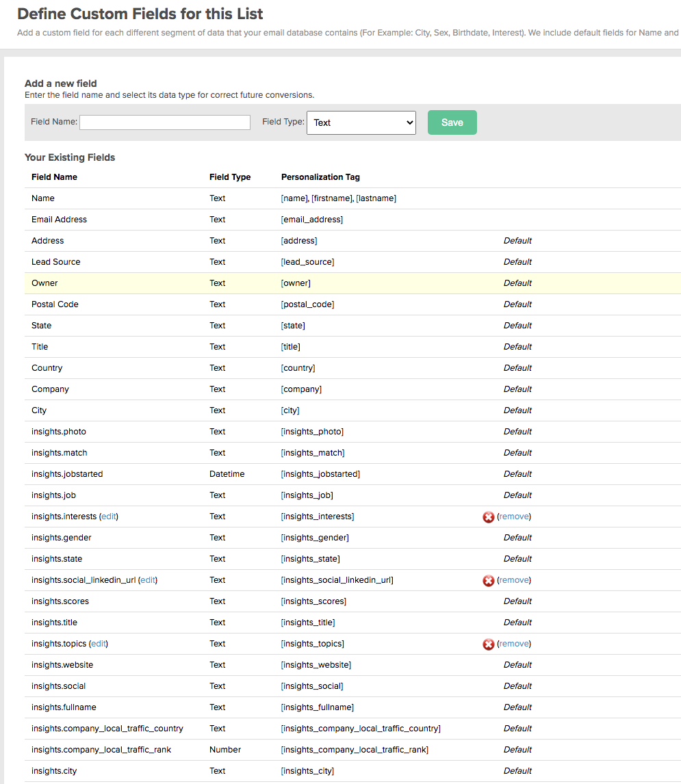The width and height of the screenshot is (681, 784).
Task: Click the Field Name column header
Action: coord(54,177)
